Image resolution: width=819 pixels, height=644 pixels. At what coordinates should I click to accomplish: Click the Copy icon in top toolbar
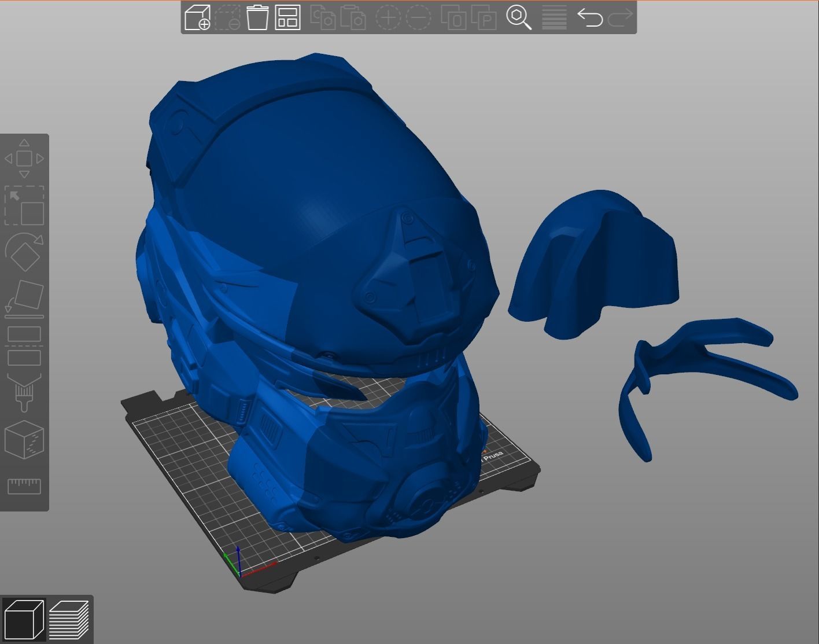pyautogui.click(x=323, y=17)
